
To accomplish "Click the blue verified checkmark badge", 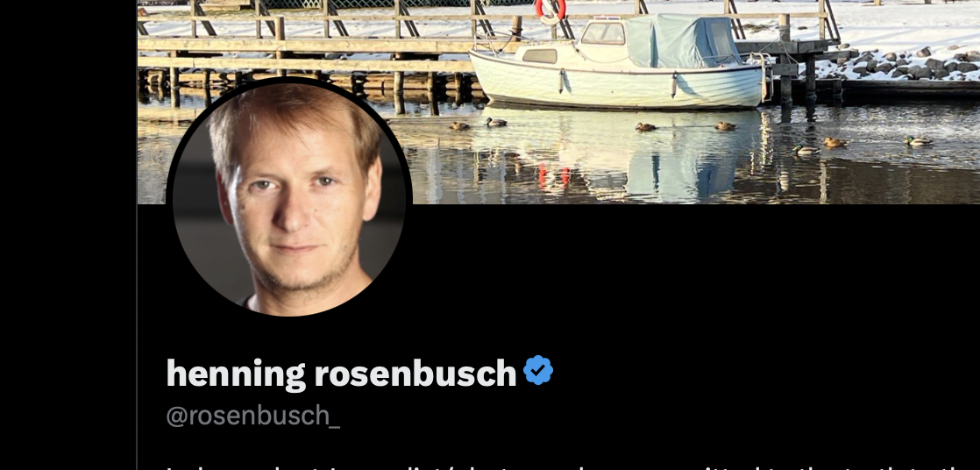I will [x=538, y=370].
